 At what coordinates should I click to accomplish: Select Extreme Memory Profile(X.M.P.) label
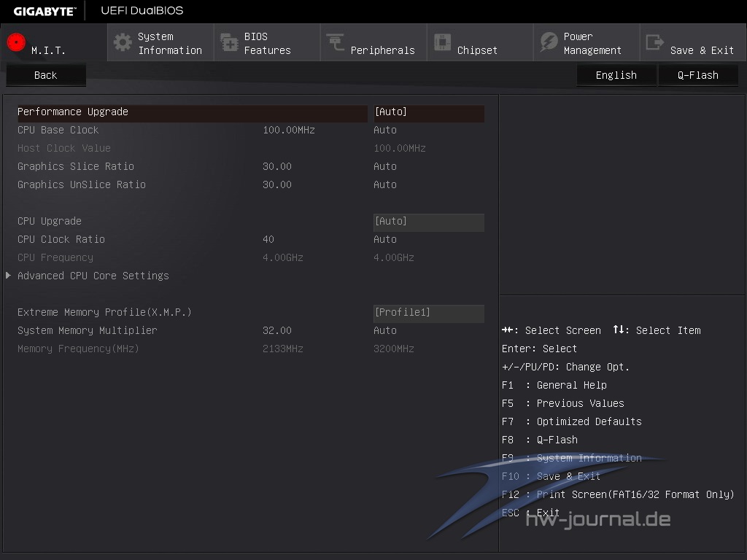tap(104, 312)
